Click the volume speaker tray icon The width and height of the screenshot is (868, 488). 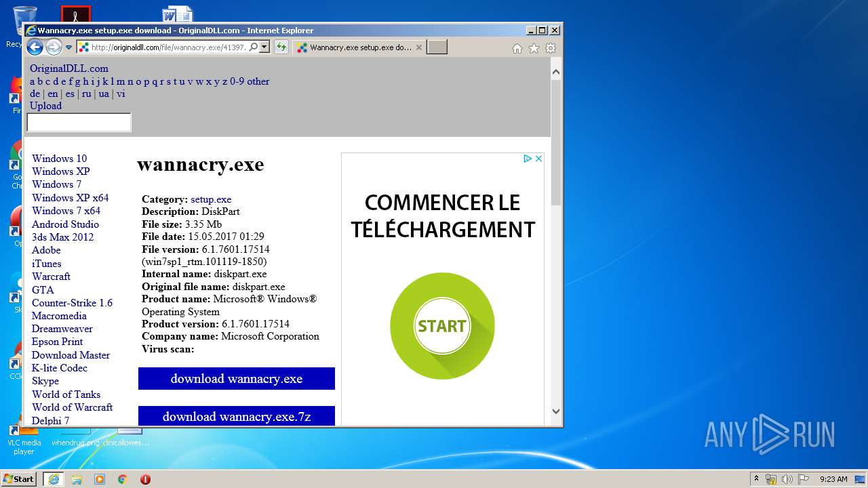[787, 479]
